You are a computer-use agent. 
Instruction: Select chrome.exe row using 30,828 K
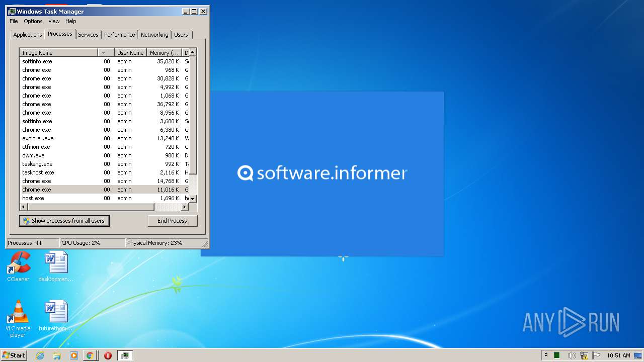[x=104, y=78]
